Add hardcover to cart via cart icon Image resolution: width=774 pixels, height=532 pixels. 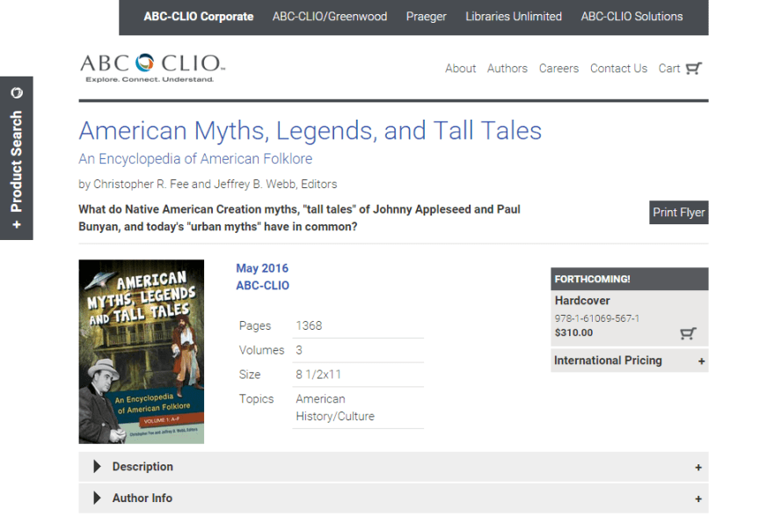tap(688, 333)
